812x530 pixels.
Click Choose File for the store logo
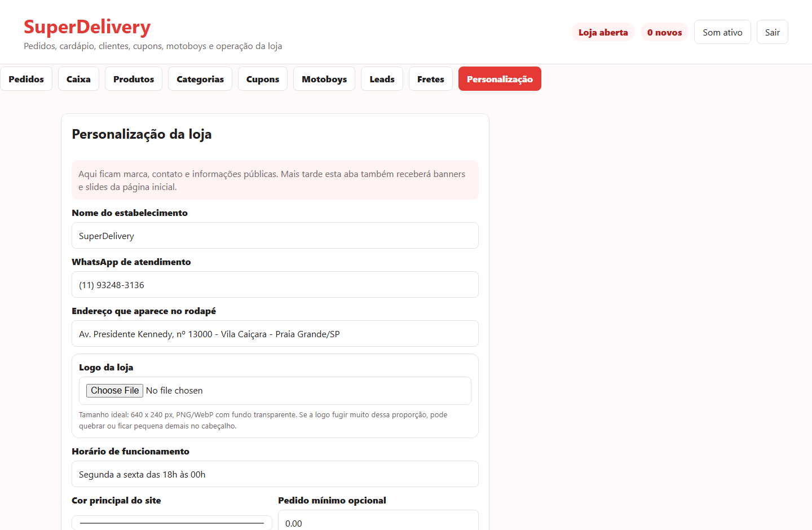click(115, 391)
